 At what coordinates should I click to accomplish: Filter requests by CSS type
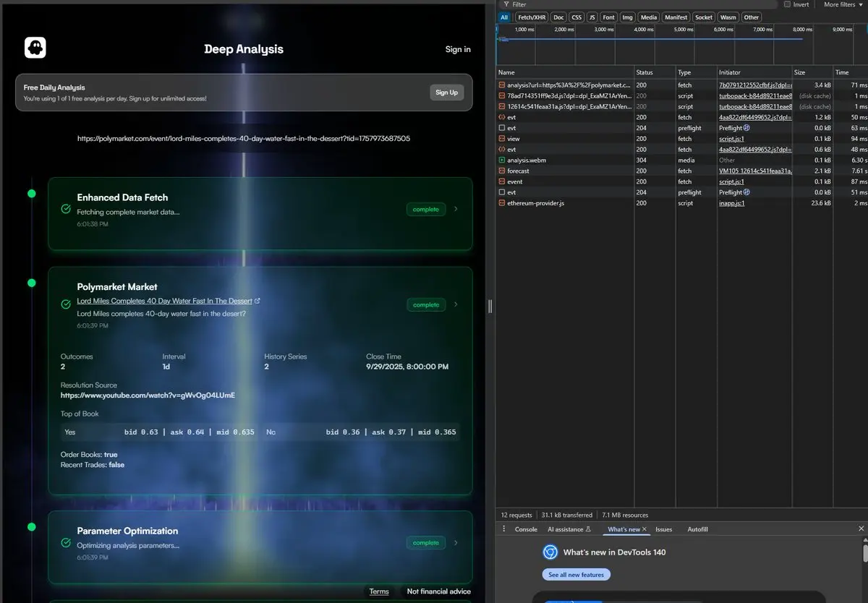pyautogui.click(x=576, y=17)
